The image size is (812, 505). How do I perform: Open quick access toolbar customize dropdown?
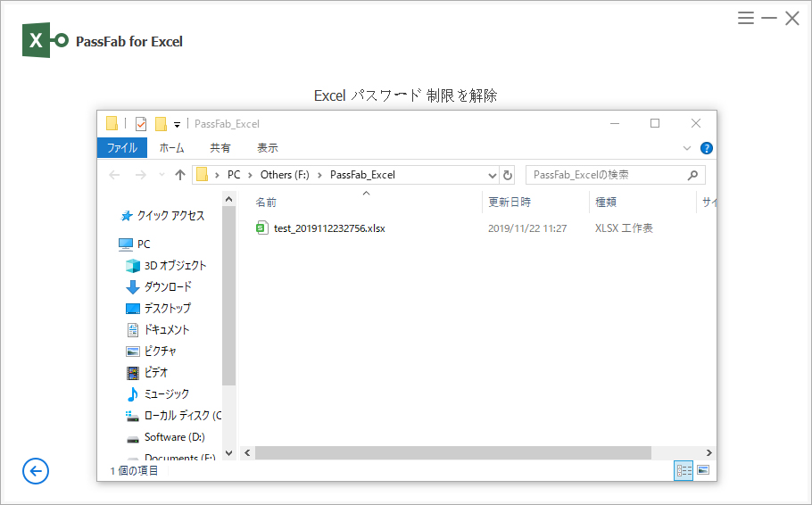pos(177,124)
